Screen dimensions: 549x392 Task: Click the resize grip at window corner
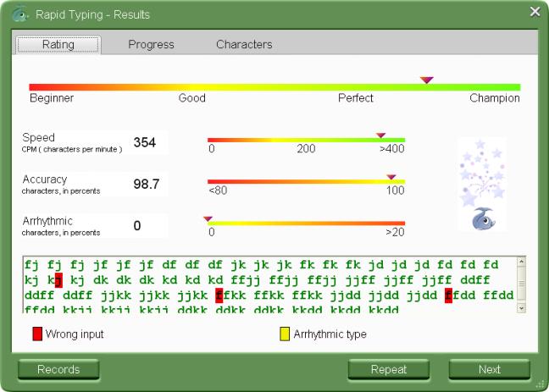[x=542, y=384]
